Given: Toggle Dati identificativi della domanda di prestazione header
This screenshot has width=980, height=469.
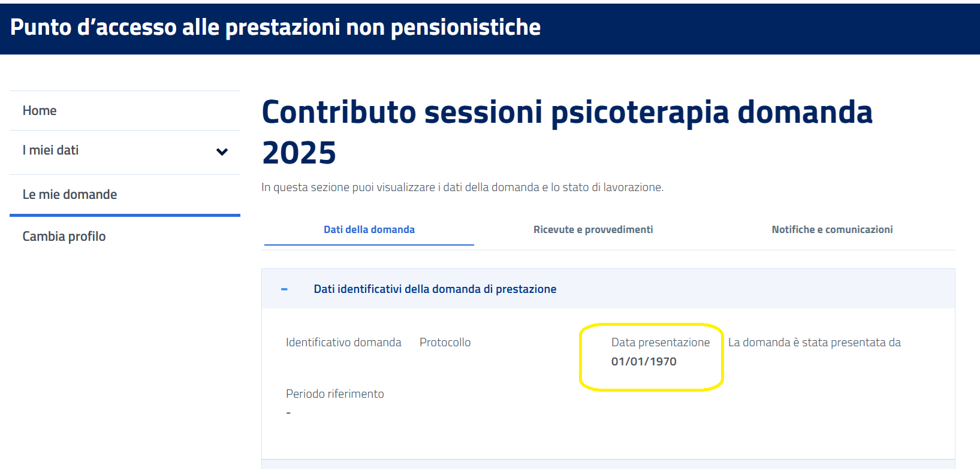Looking at the screenshot, I should [x=435, y=289].
